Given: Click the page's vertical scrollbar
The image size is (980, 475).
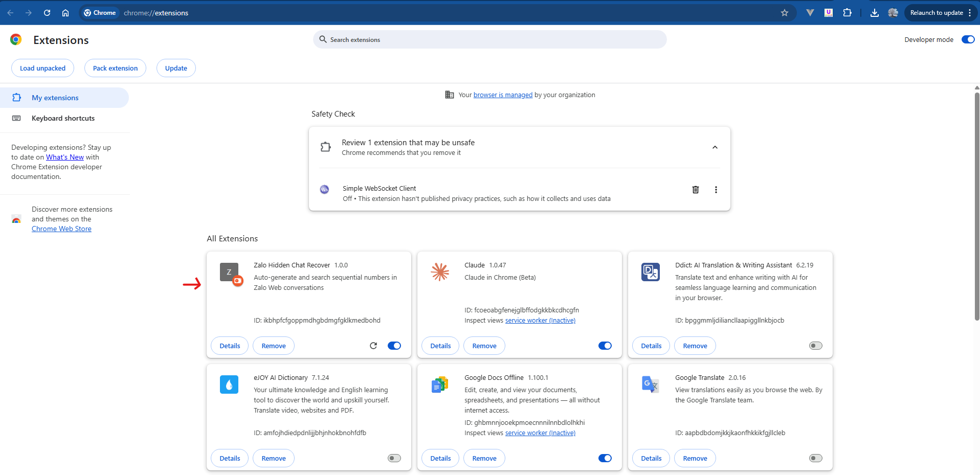Looking at the screenshot, I should point(976,205).
